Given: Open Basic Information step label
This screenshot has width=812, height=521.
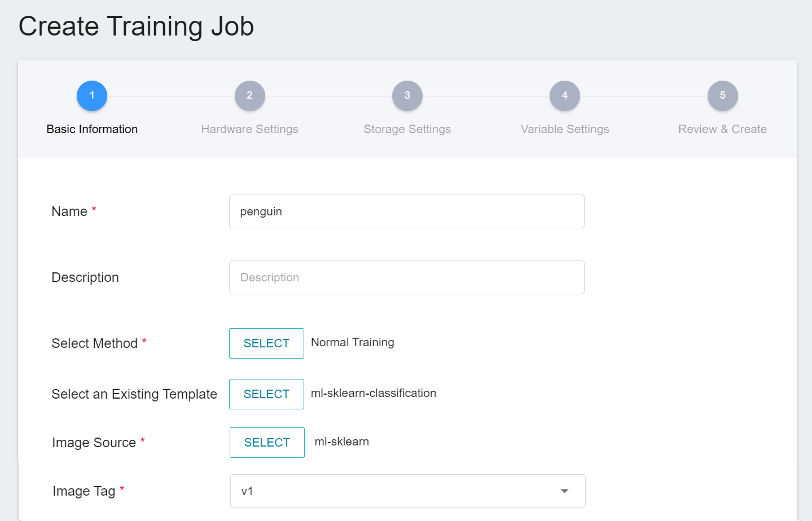Looking at the screenshot, I should [92, 129].
